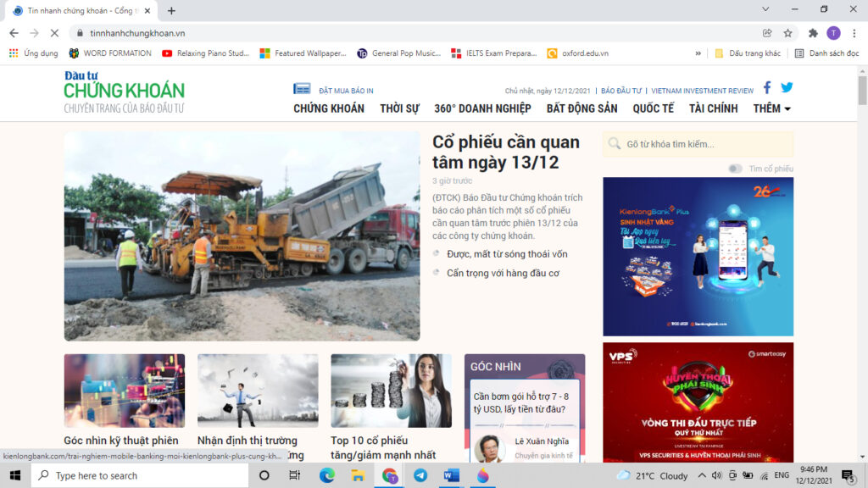The height and width of the screenshot is (488, 868).
Task: Click the Đầu tư Chứng khoán logo
Action: click(124, 91)
